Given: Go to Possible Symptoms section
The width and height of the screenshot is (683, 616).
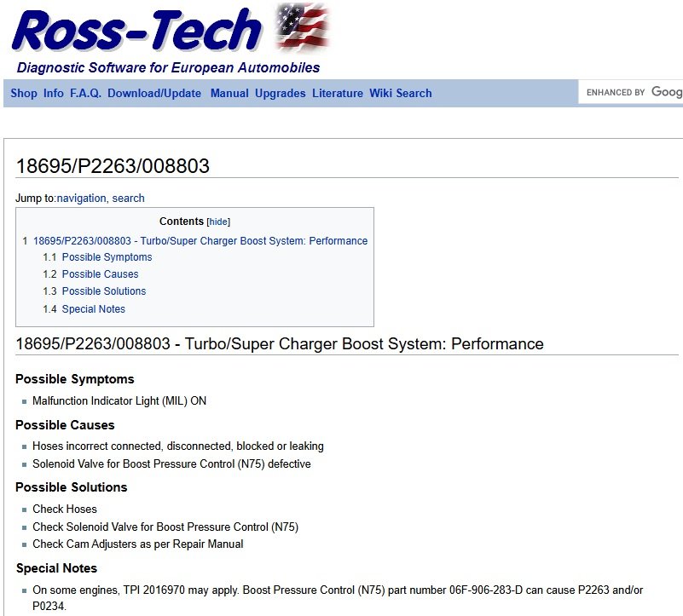Looking at the screenshot, I should [x=107, y=257].
